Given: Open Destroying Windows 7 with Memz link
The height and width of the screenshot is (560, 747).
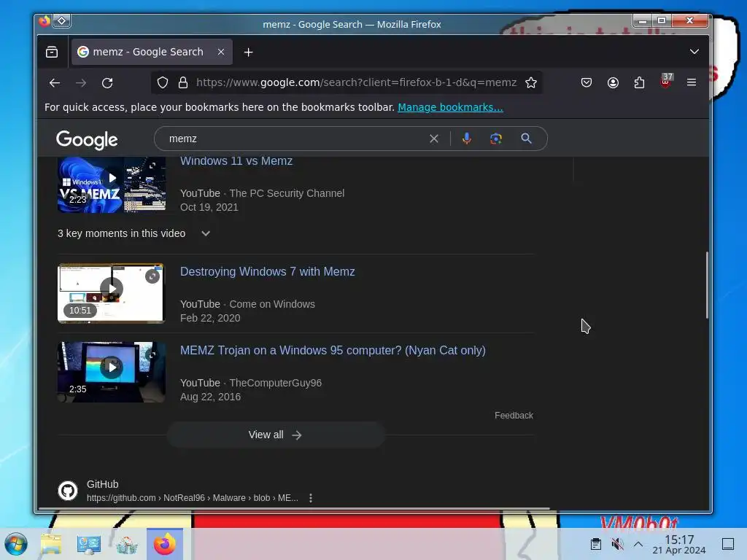Looking at the screenshot, I should 267,272.
